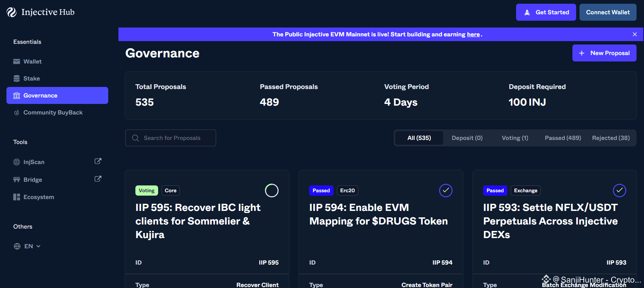Click the New Proposal button
The height and width of the screenshot is (288, 644).
604,53
